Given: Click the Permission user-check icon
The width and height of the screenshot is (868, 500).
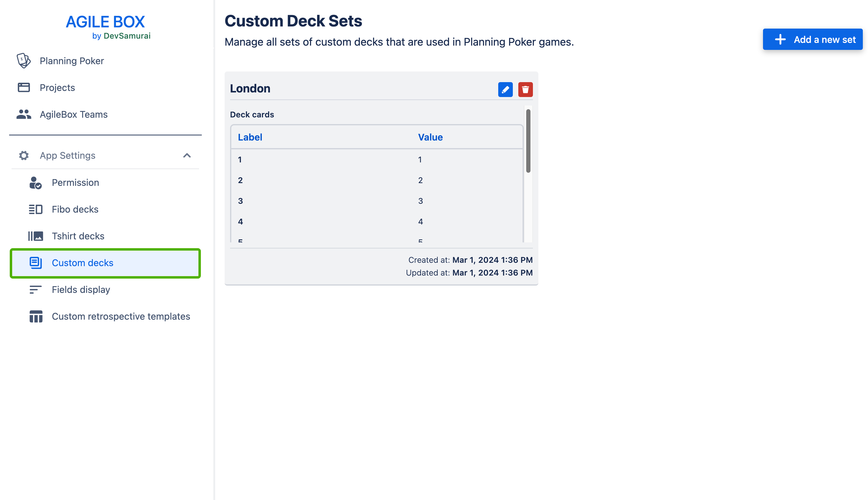Looking at the screenshot, I should [35, 183].
